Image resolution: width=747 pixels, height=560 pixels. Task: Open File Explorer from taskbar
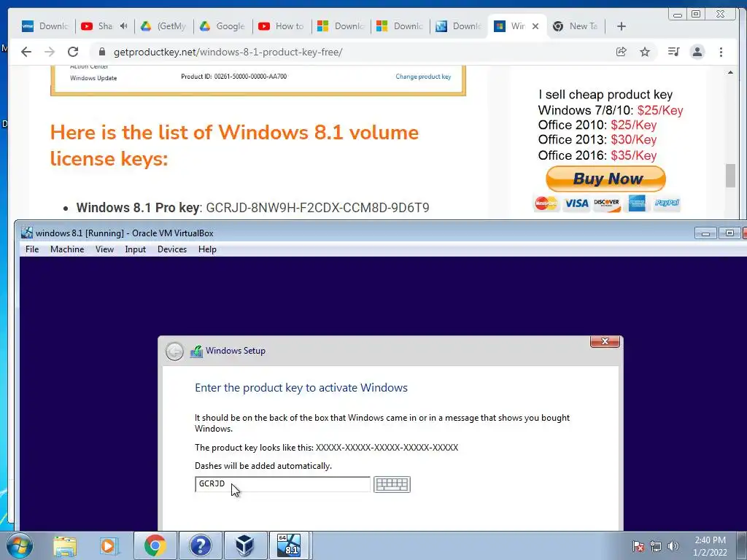65,546
